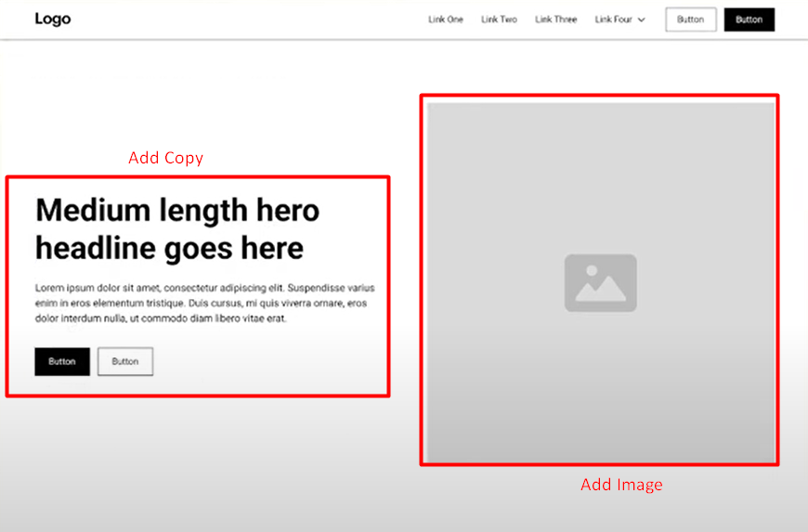Open the Link One navigation item
Screen dimensions: 808x532
[x=446, y=19]
